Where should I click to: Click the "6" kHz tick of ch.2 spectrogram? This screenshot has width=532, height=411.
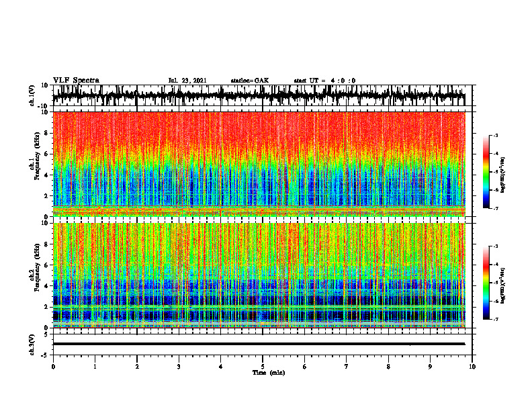pos(46,265)
